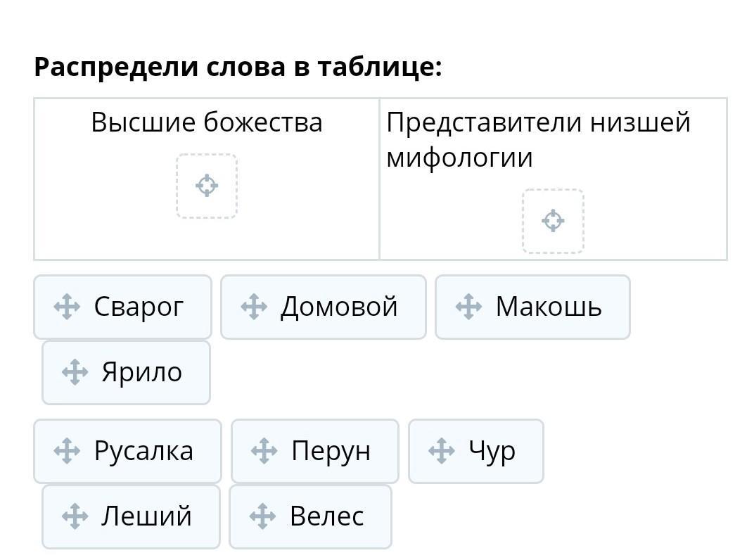Click the move handle icon beside Домовой
The width and height of the screenshot is (754, 560).
(253, 307)
